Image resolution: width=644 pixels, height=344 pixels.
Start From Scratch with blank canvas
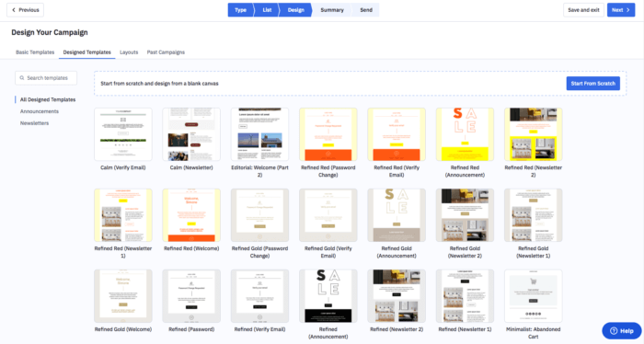point(593,84)
